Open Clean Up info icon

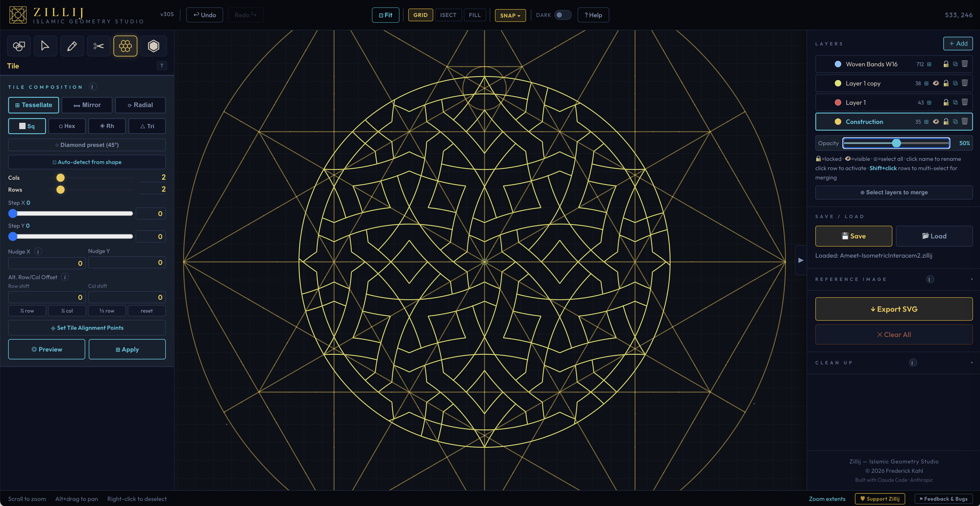[913, 363]
